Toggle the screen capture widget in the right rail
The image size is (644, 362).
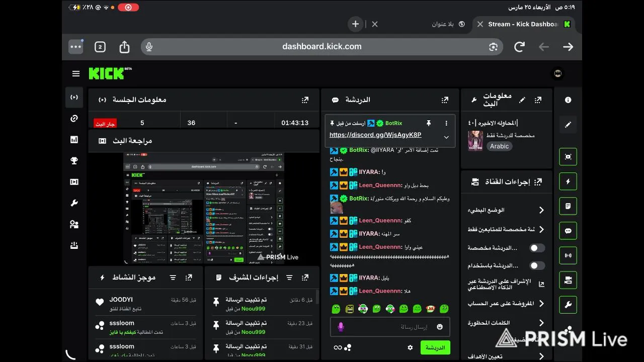pyautogui.click(x=568, y=157)
